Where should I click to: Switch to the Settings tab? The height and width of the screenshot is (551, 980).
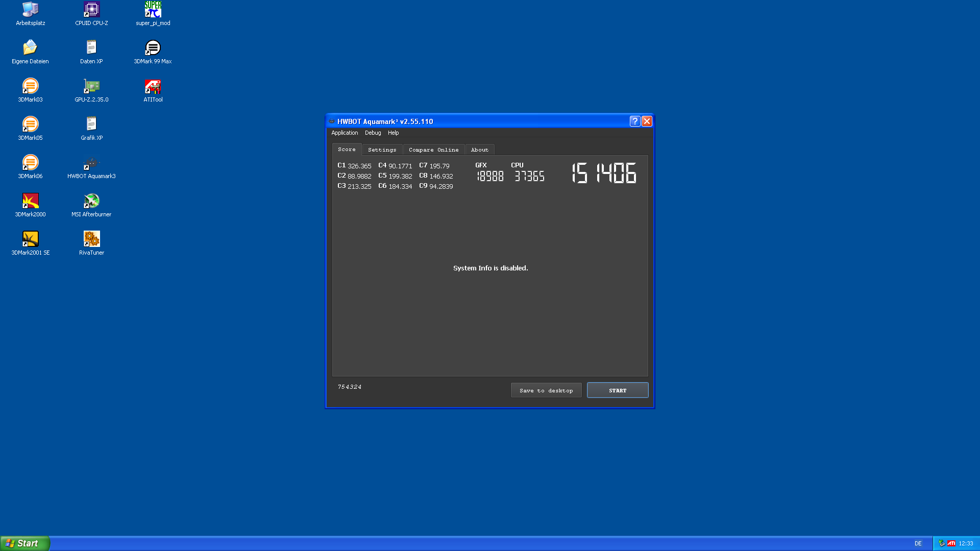click(x=382, y=149)
